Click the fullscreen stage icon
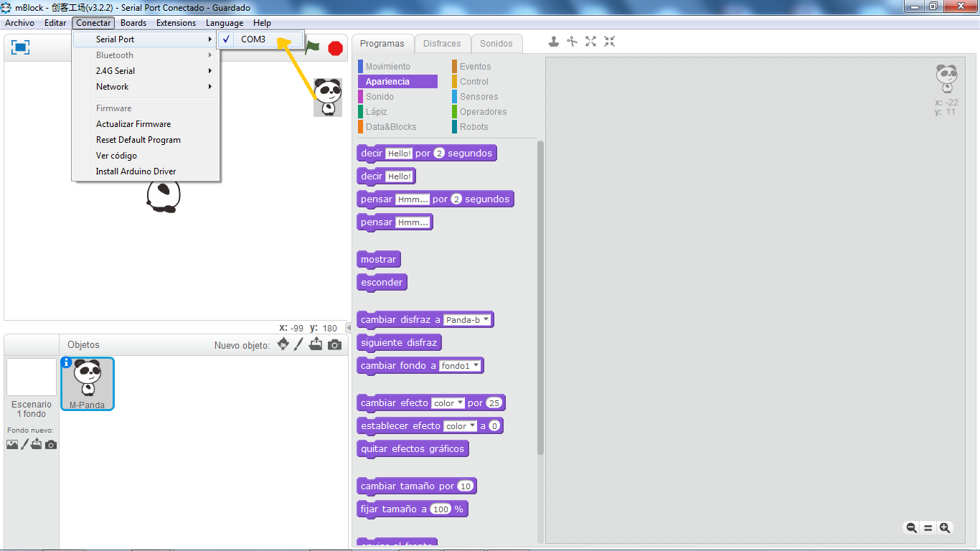Viewport: 980px width, 551px height. click(x=21, y=47)
